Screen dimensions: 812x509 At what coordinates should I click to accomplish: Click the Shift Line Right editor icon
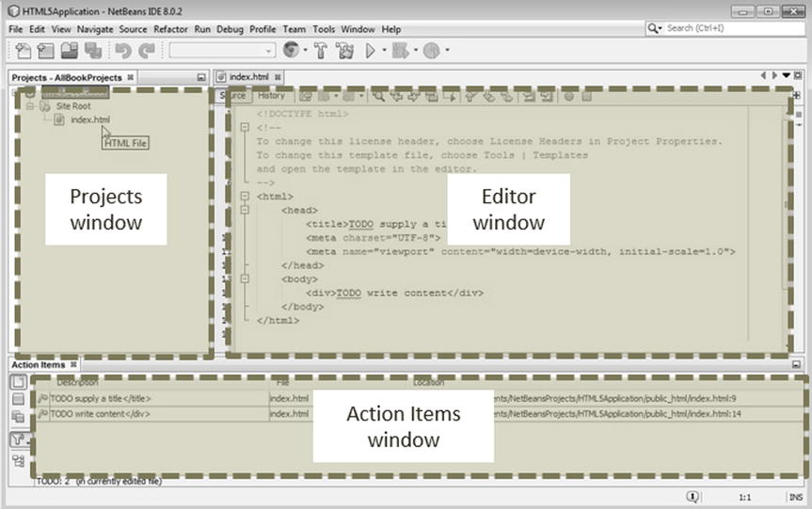click(546, 96)
